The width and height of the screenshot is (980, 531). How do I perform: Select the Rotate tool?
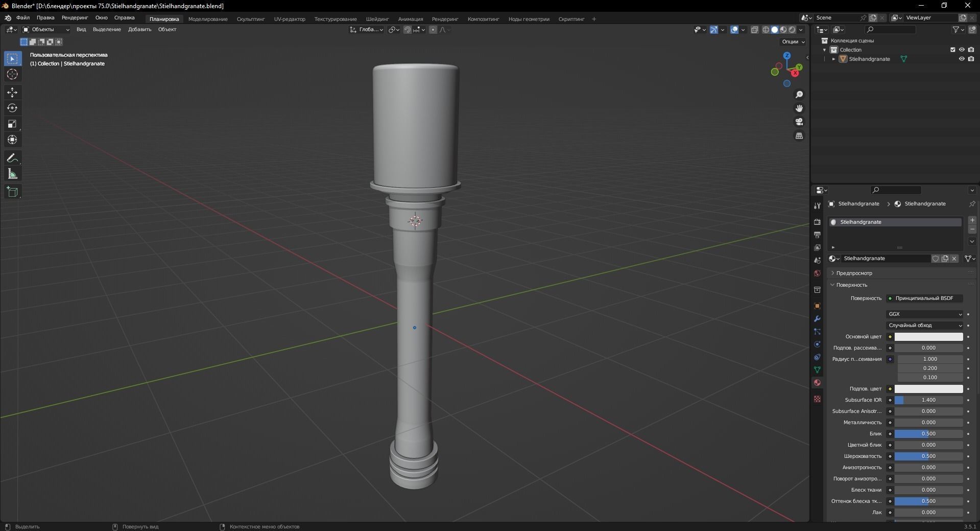12,108
